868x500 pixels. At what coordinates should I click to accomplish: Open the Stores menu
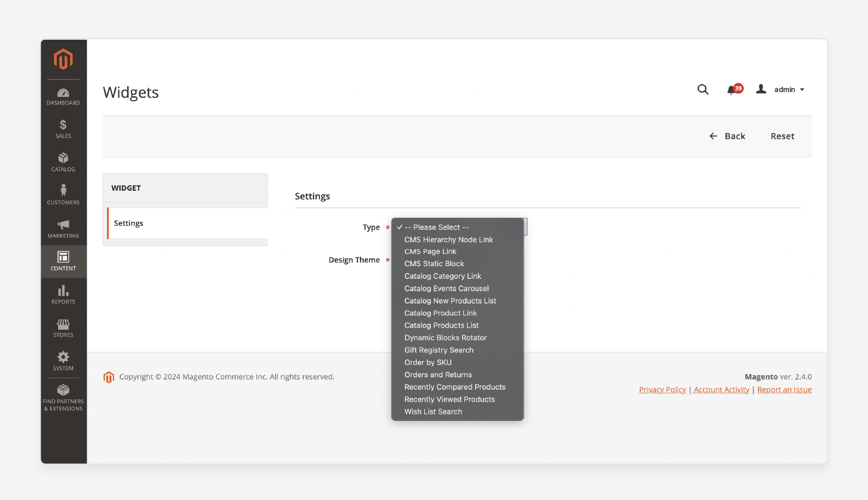[x=63, y=328]
